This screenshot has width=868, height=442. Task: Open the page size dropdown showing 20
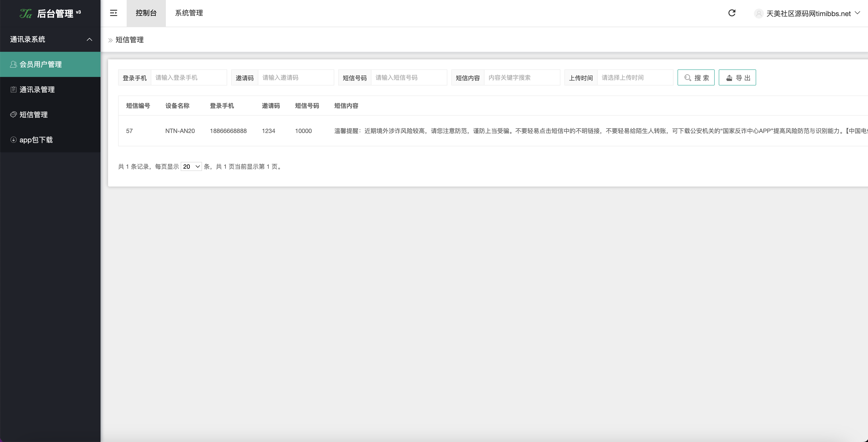[x=191, y=166]
